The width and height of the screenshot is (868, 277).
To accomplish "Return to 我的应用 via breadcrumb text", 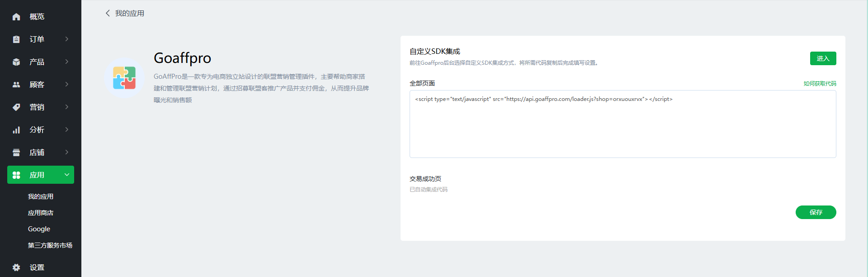I will (130, 13).
